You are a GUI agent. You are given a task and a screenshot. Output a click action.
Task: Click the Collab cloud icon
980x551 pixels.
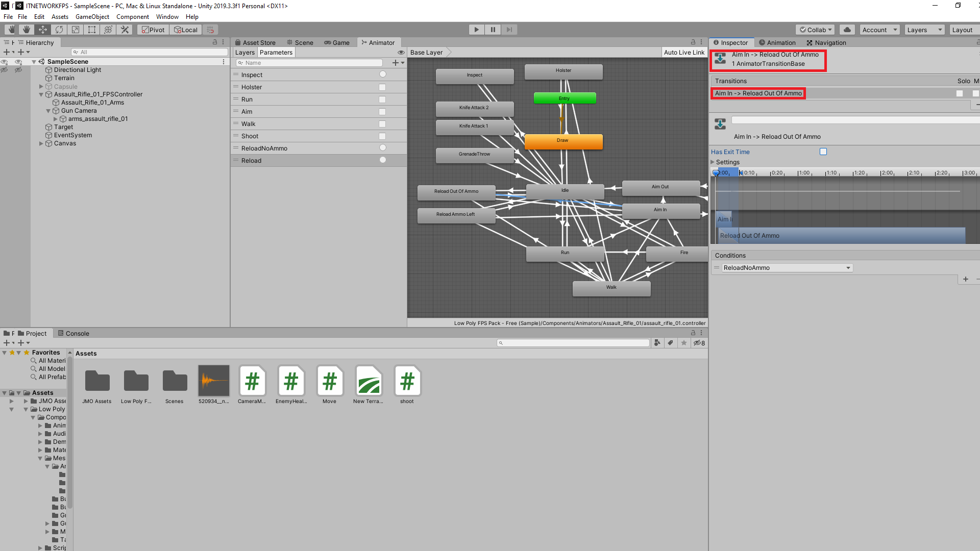click(847, 30)
